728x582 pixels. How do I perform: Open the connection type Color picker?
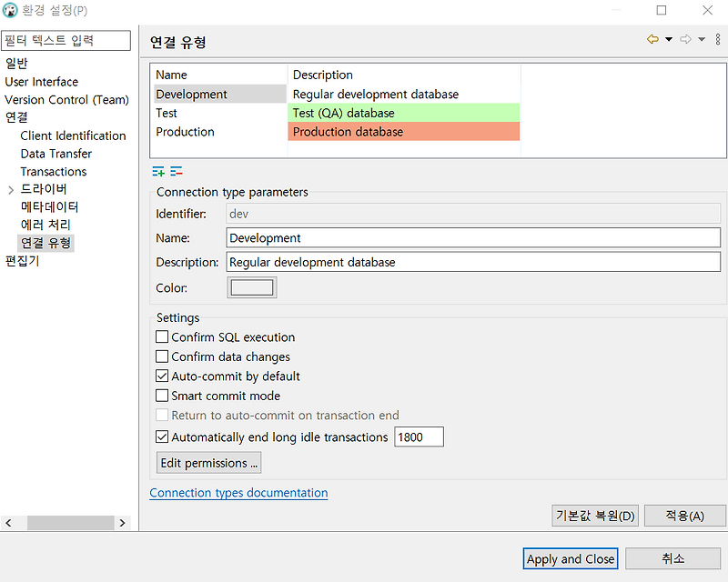pos(251,286)
